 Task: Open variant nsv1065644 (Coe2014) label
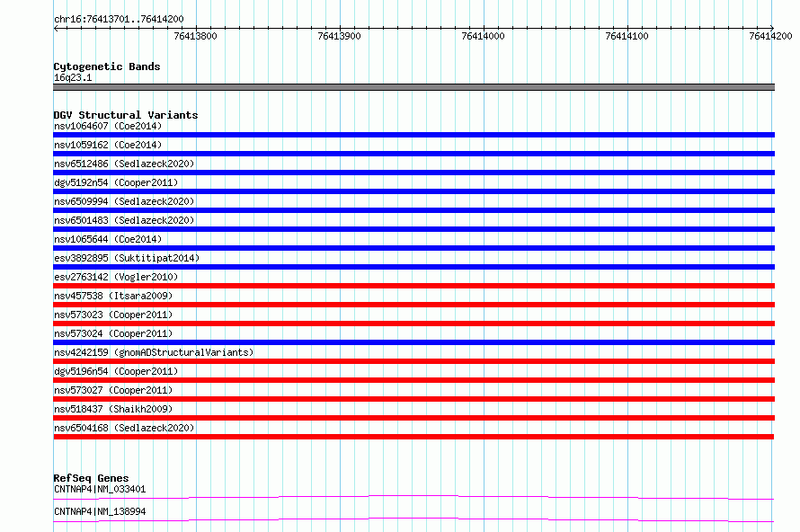tap(108, 239)
